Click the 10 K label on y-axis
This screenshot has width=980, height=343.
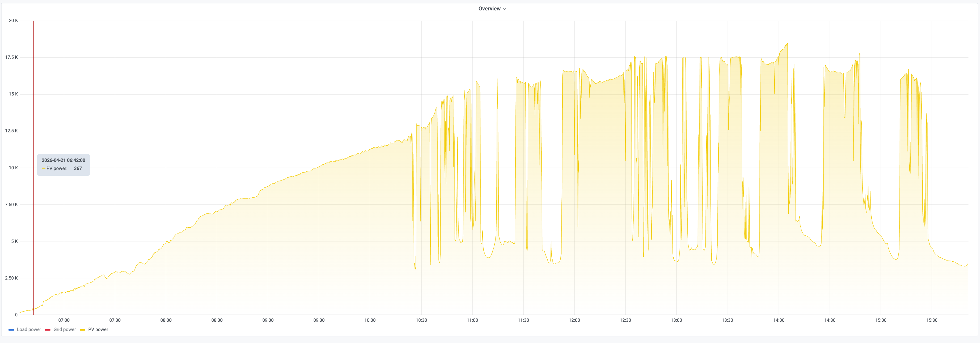coord(13,168)
